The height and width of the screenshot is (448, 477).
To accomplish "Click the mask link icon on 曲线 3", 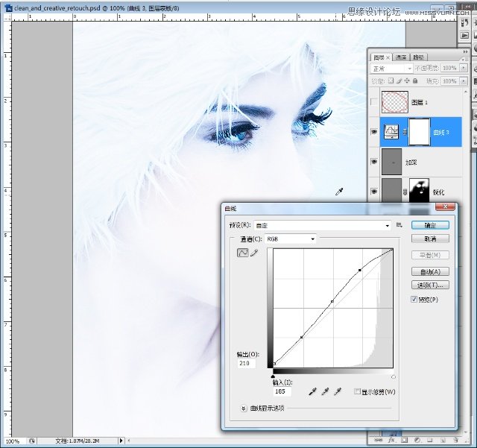I will pyautogui.click(x=405, y=132).
